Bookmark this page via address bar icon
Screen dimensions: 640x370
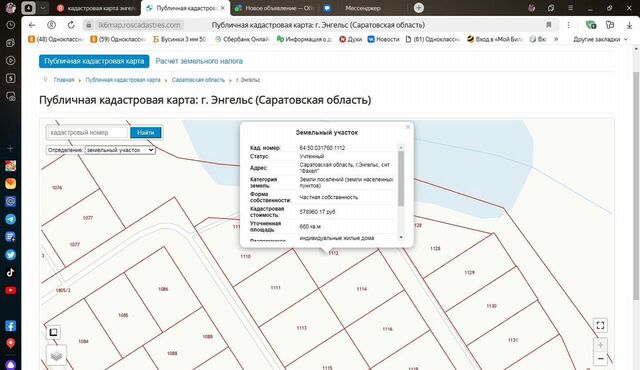[549, 25]
